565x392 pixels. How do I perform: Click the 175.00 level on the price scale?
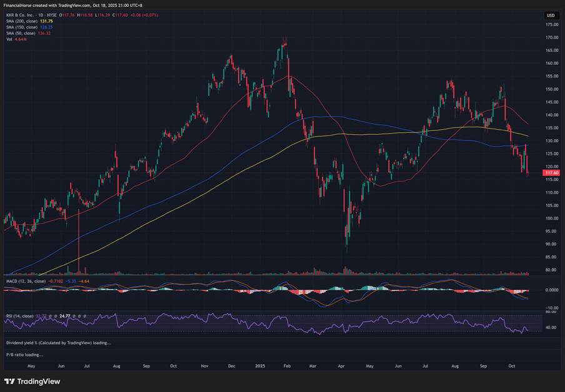pyautogui.click(x=551, y=24)
